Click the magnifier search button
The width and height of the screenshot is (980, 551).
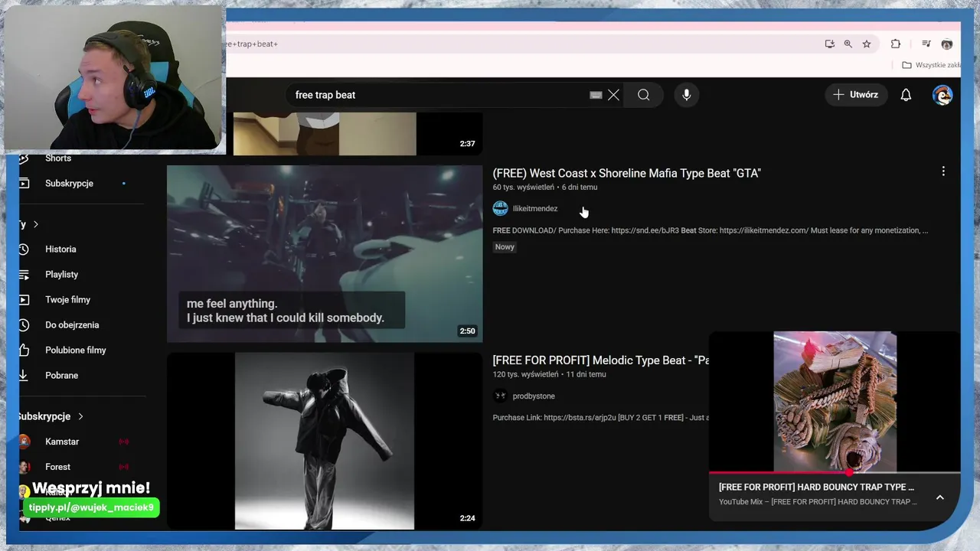point(644,95)
